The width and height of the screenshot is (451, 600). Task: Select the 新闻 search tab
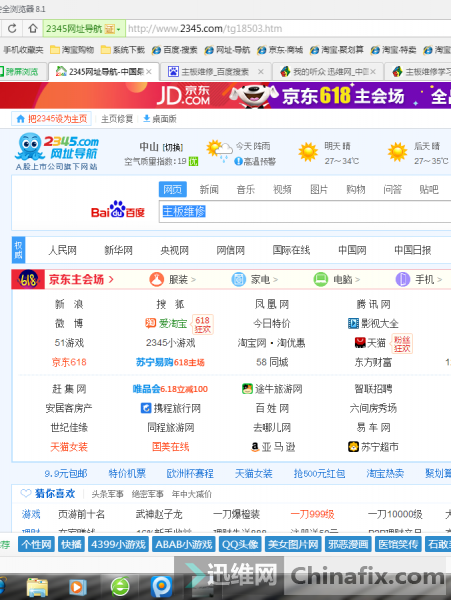point(209,189)
